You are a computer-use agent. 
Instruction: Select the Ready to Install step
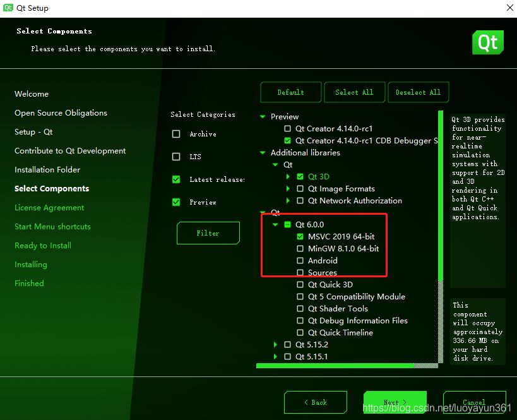pyautogui.click(x=43, y=246)
